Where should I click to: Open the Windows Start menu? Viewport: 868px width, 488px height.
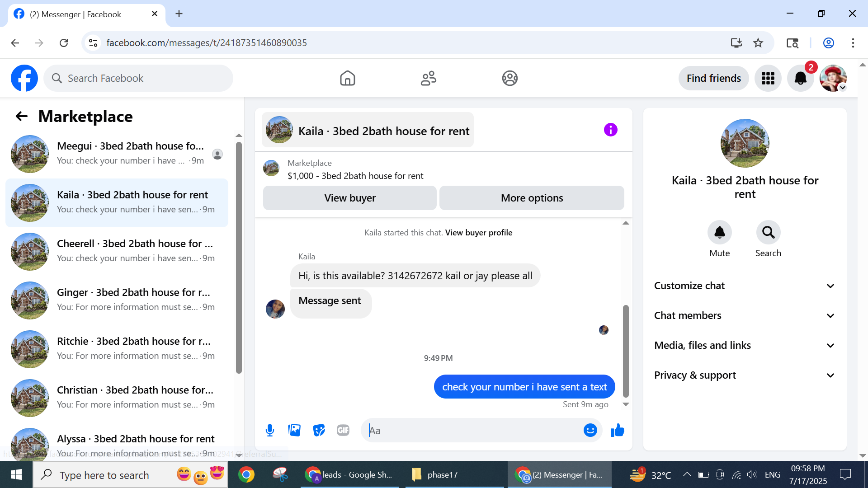16,474
